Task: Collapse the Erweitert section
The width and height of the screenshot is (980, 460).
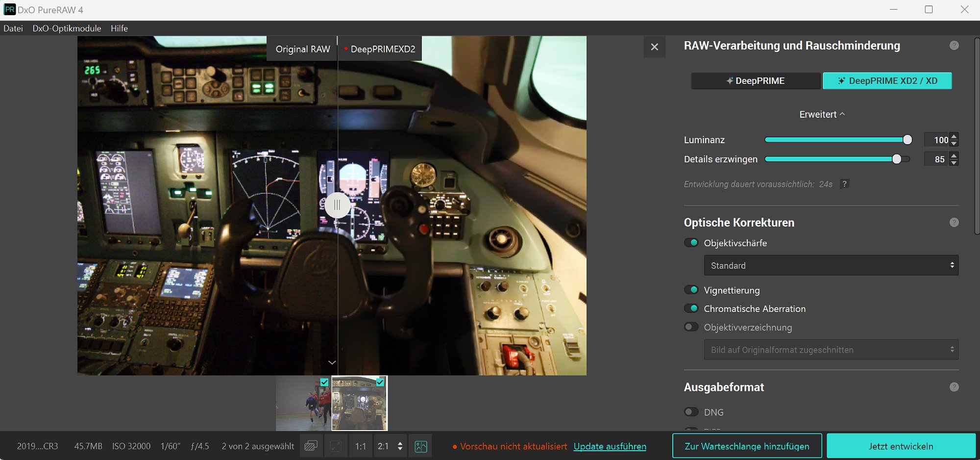Action: click(822, 114)
